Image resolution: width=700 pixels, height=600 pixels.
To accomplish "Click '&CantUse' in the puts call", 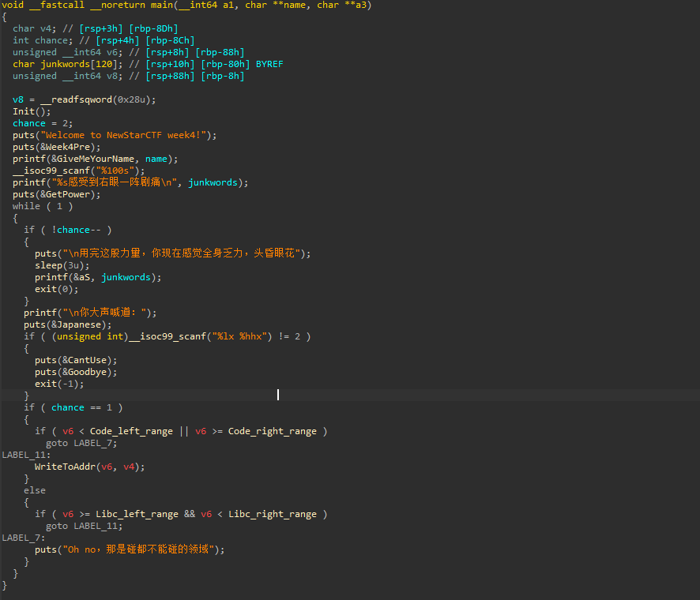I will 85,360.
